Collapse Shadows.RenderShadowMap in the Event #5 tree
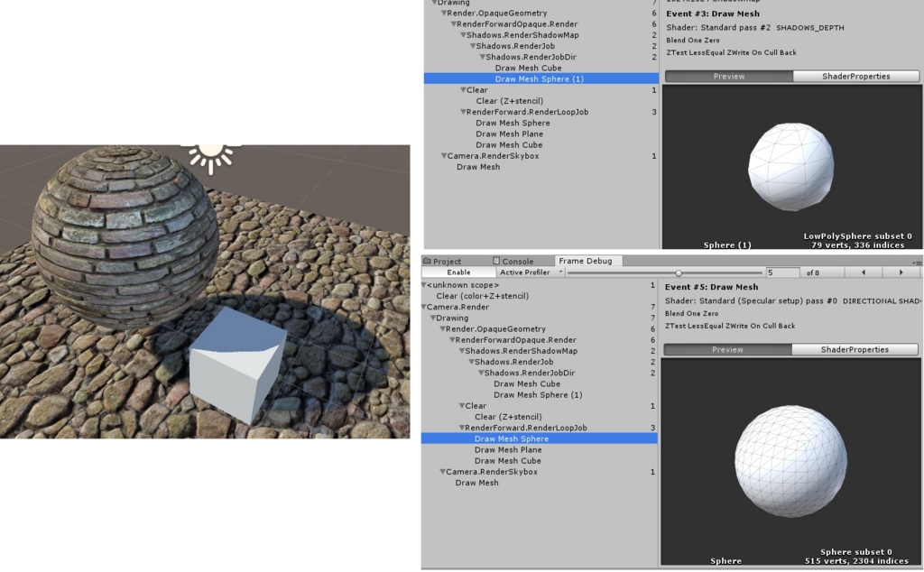Viewport: 924px width, 572px height. tap(462, 351)
